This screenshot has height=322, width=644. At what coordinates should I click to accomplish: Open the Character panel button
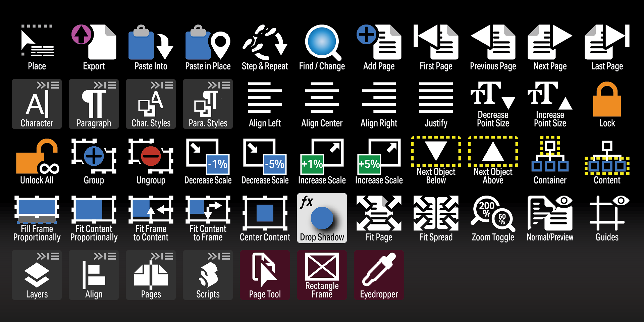pos(37,104)
